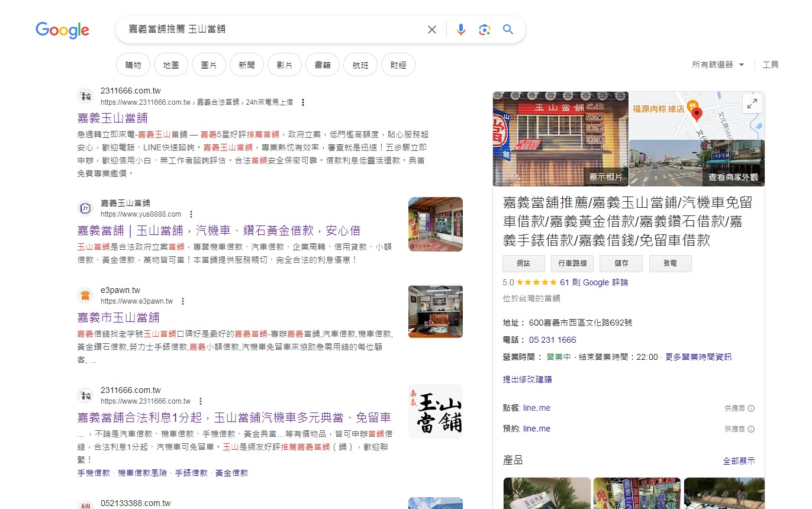Open Google Lens image search

[x=485, y=30]
